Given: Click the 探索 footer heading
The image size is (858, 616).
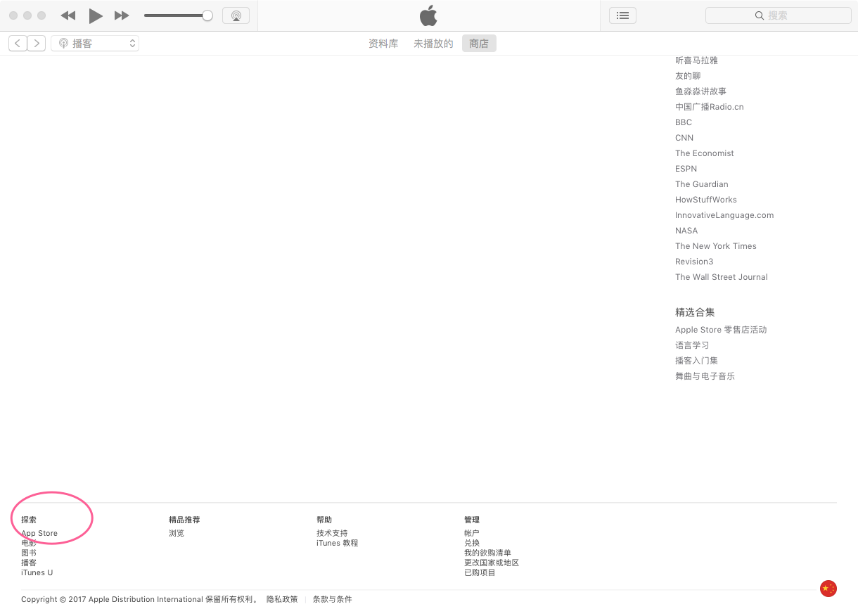Looking at the screenshot, I should coord(29,520).
